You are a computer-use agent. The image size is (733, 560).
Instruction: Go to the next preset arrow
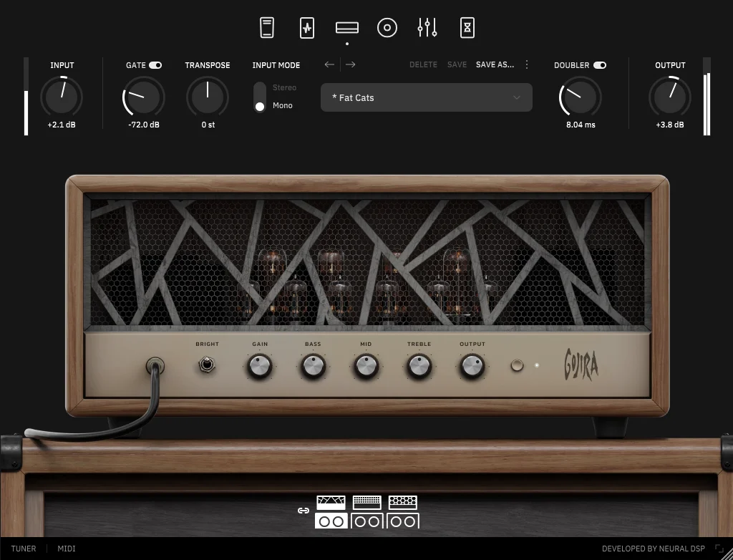point(351,64)
